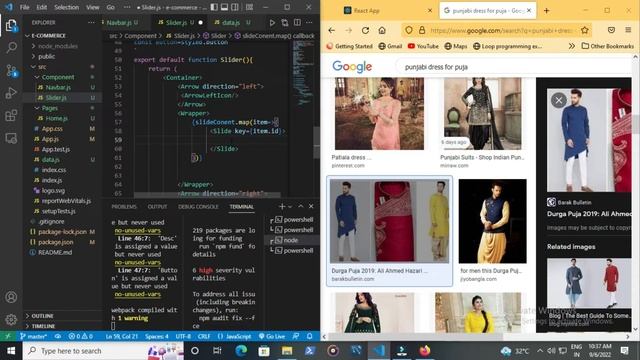Open the terminal launch profile dropdown arrow

pos(290,207)
